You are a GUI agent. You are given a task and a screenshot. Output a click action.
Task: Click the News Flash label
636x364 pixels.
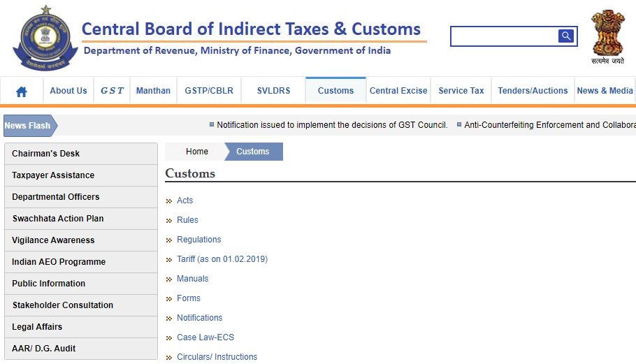coord(28,126)
